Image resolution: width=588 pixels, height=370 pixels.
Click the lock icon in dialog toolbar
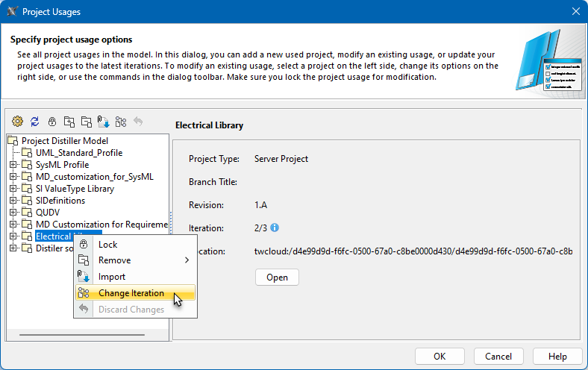pos(52,121)
